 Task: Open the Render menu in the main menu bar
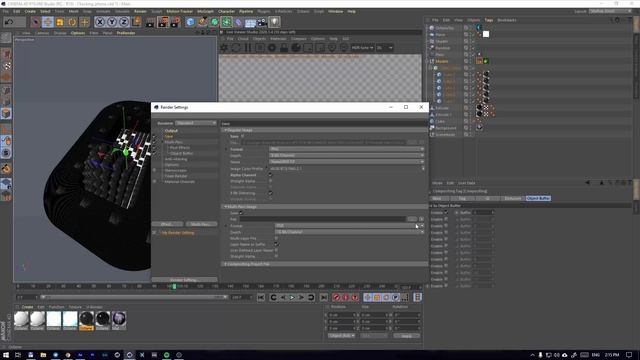point(140,11)
